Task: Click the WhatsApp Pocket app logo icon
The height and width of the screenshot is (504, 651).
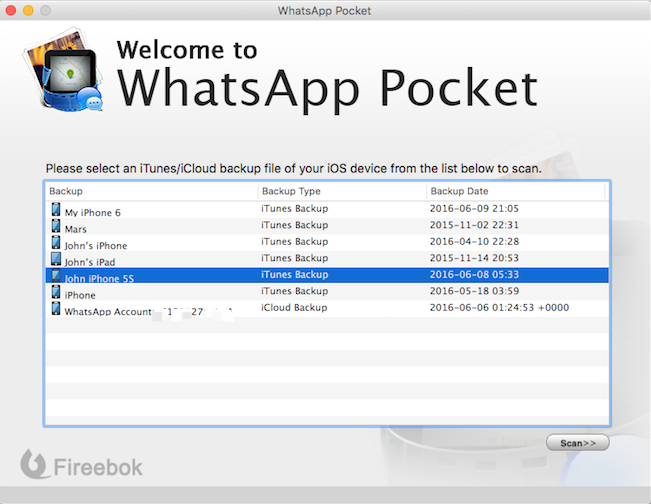Action: point(63,69)
